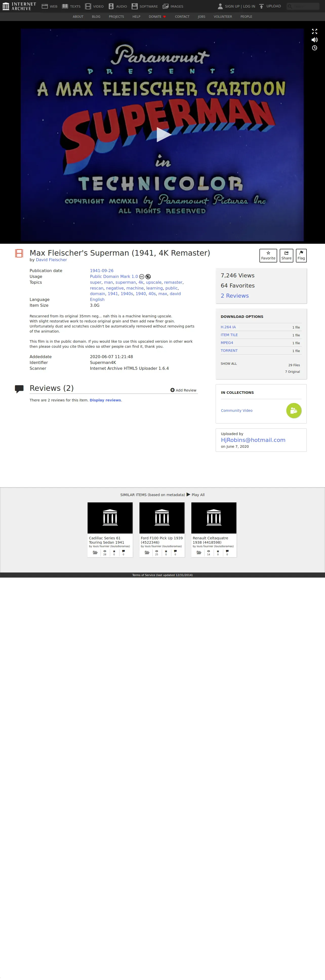Open the Share button
Viewport: 325px width, 980px height.
(286, 255)
